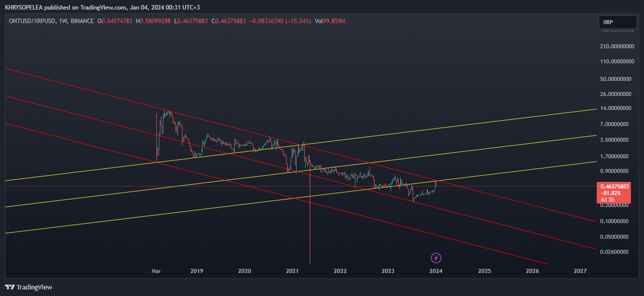Click the 3.50000000 price scale value

click(615, 140)
